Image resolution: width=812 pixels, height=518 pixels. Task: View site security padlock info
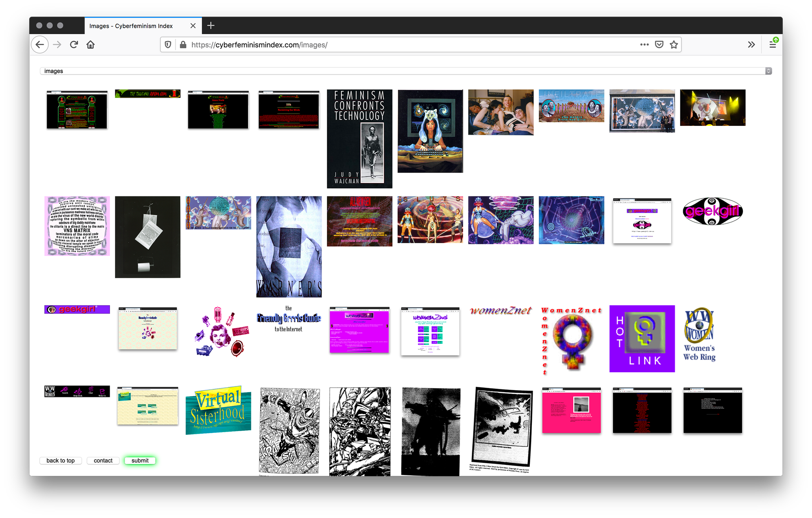click(x=183, y=45)
